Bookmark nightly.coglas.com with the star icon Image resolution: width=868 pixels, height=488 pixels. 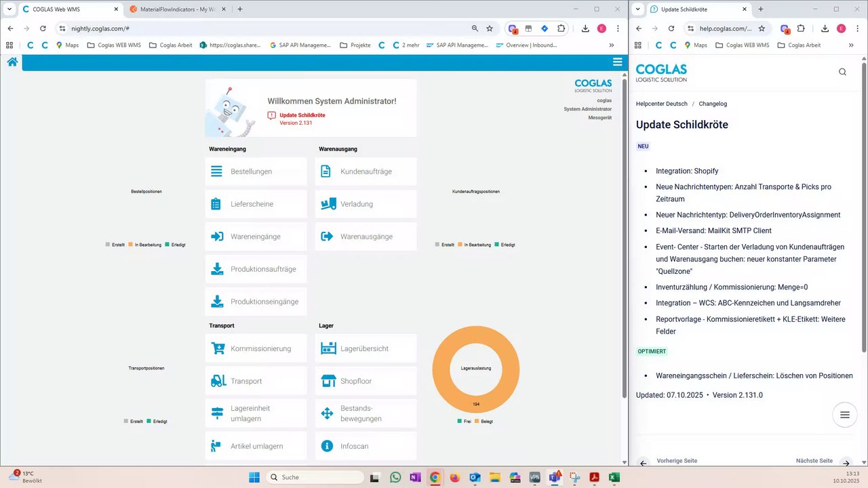(490, 28)
